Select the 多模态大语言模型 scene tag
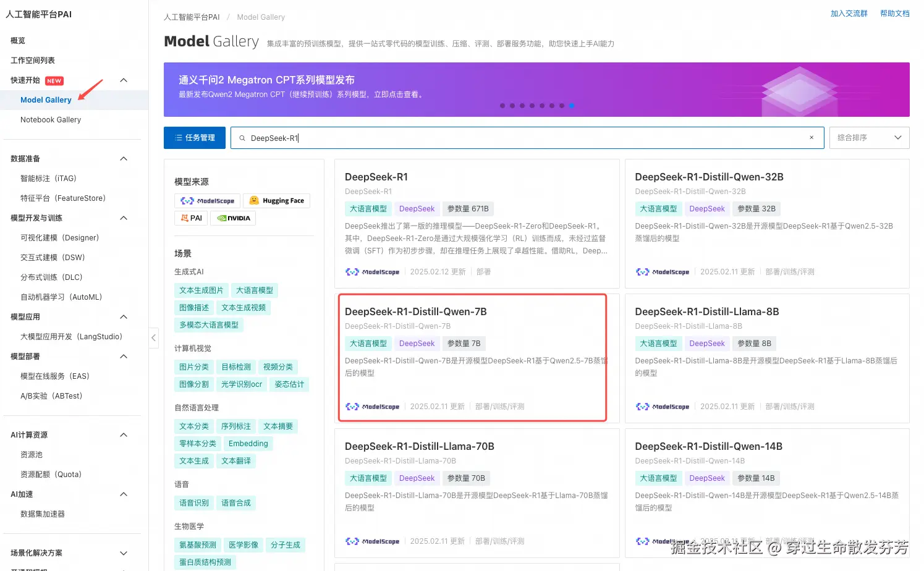This screenshot has height=571, width=924. (x=209, y=325)
